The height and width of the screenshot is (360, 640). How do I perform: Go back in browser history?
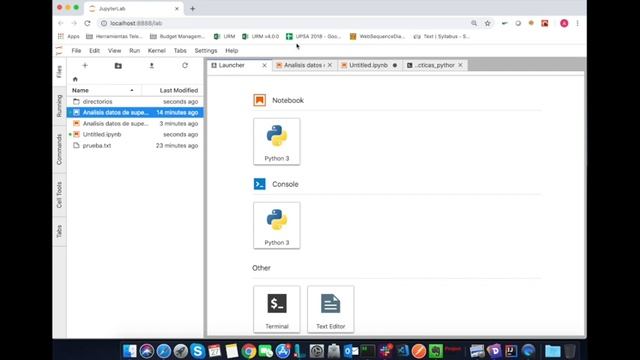(60, 23)
